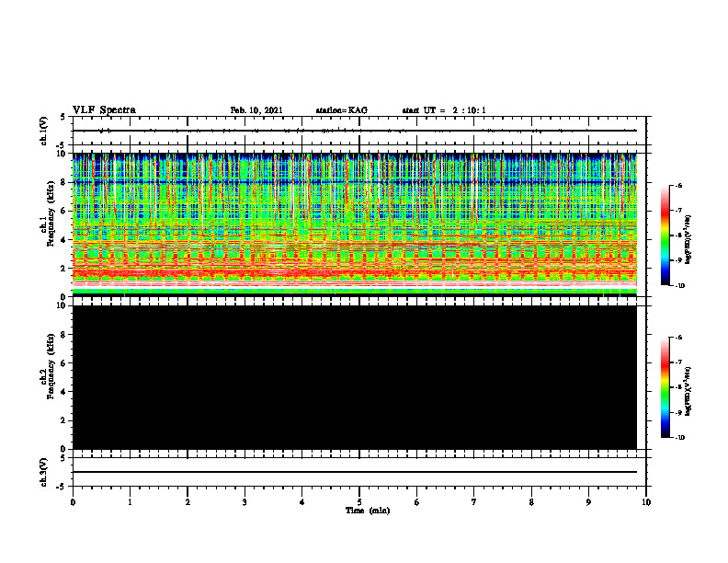Click time axis tick label "1"
728x563 pixels.
[x=130, y=502]
